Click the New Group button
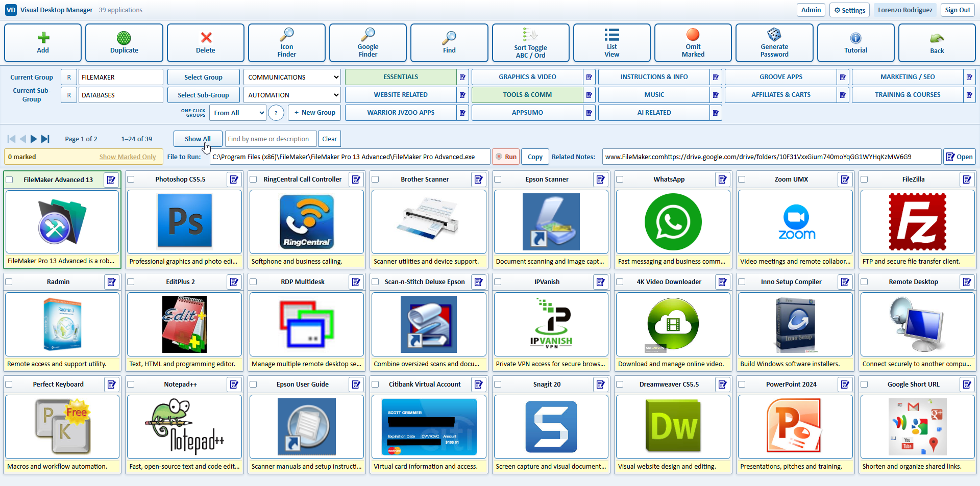This screenshot has width=980, height=486. point(314,113)
